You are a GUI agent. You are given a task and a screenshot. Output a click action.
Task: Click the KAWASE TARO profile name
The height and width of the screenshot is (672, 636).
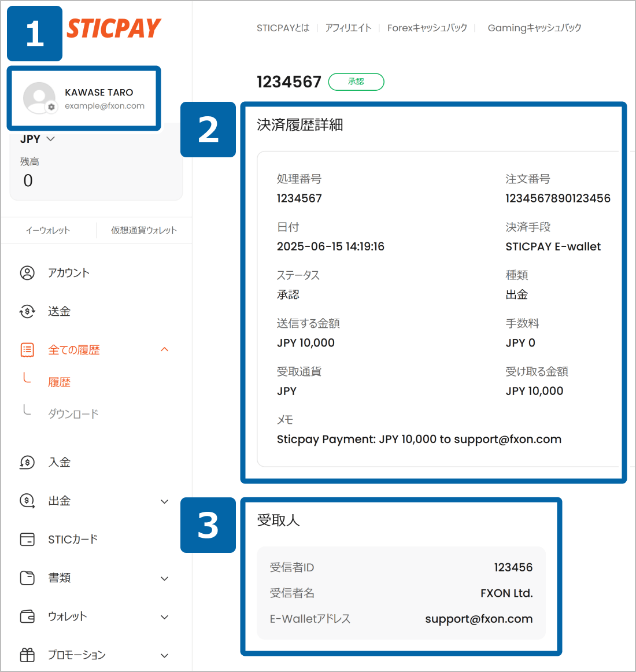tap(99, 93)
